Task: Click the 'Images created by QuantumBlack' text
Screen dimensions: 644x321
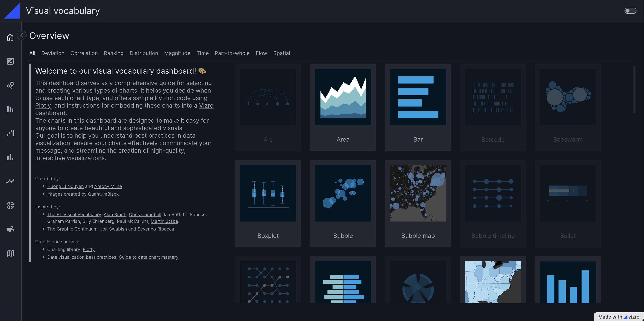Action: coord(83,194)
